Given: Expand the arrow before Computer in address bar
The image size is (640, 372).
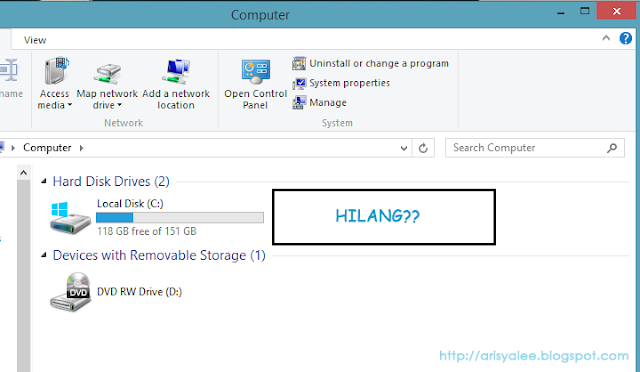Looking at the screenshot, I should click(x=13, y=148).
